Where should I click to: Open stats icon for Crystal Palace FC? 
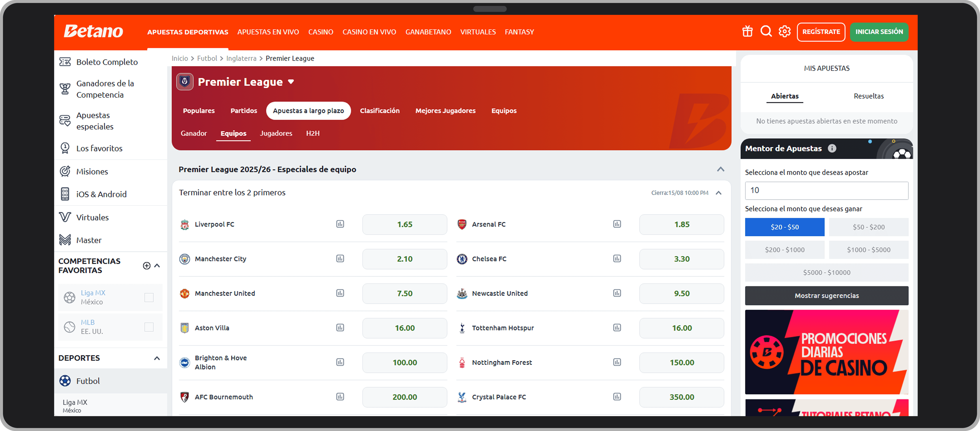point(617,397)
